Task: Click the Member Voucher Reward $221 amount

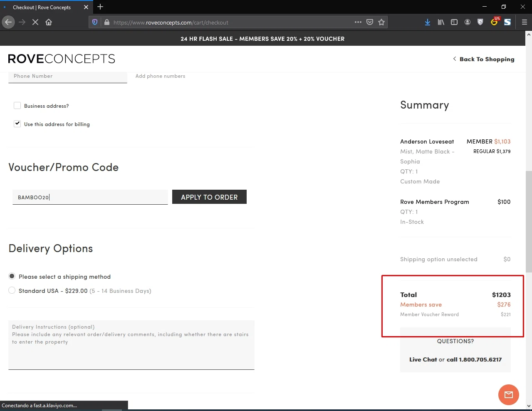Action: (x=506, y=314)
